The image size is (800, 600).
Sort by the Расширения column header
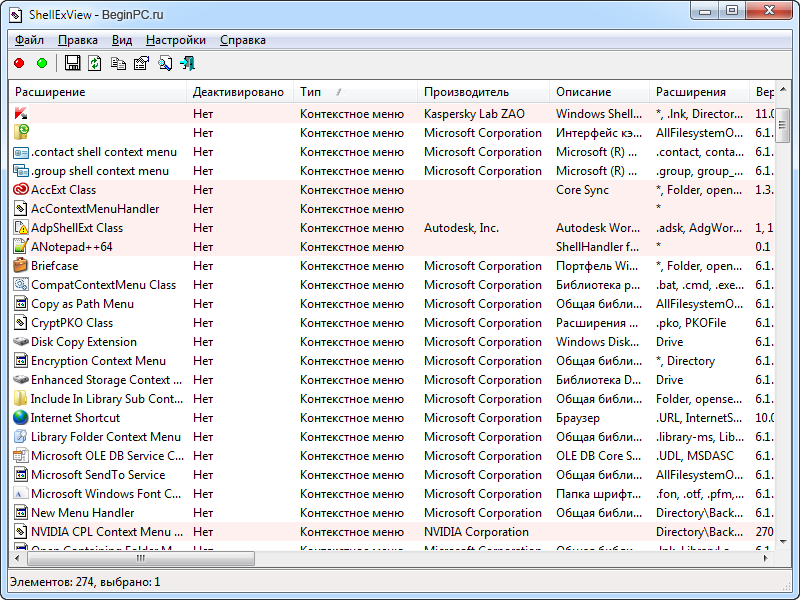pyautogui.click(x=699, y=92)
